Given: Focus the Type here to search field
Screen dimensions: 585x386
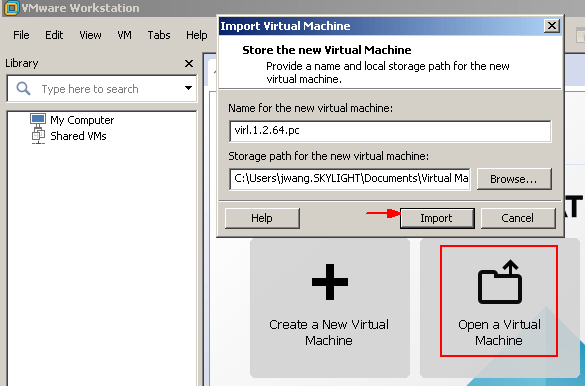Looking at the screenshot, I should coord(101,89).
